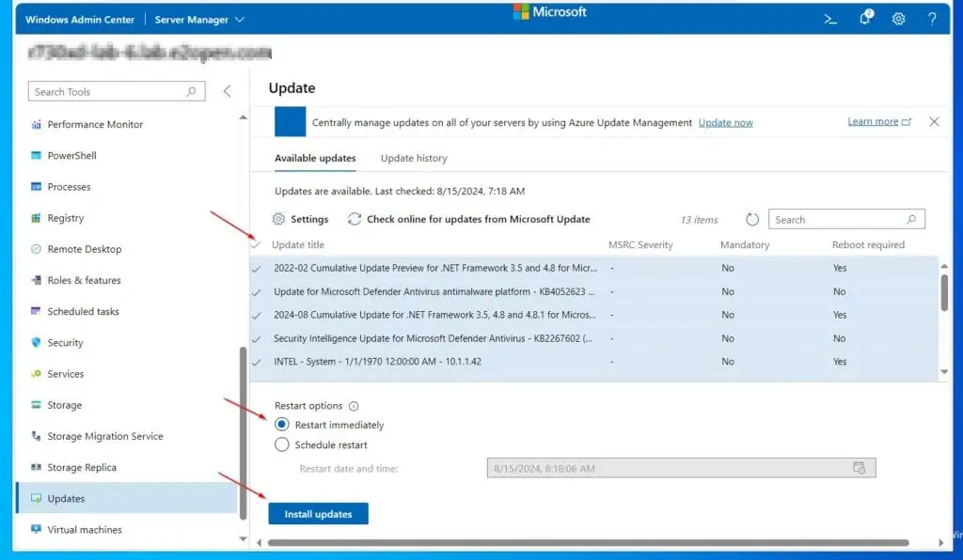Image resolution: width=963 pixels, height=560 pixels.
Task: Click the Roles & features icon
Action: [37, 280]
